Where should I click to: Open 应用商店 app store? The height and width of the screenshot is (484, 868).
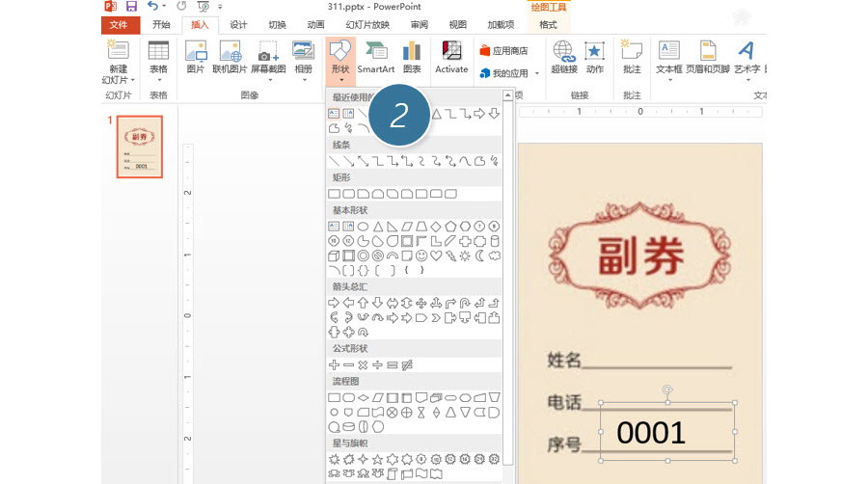[503, 51]
